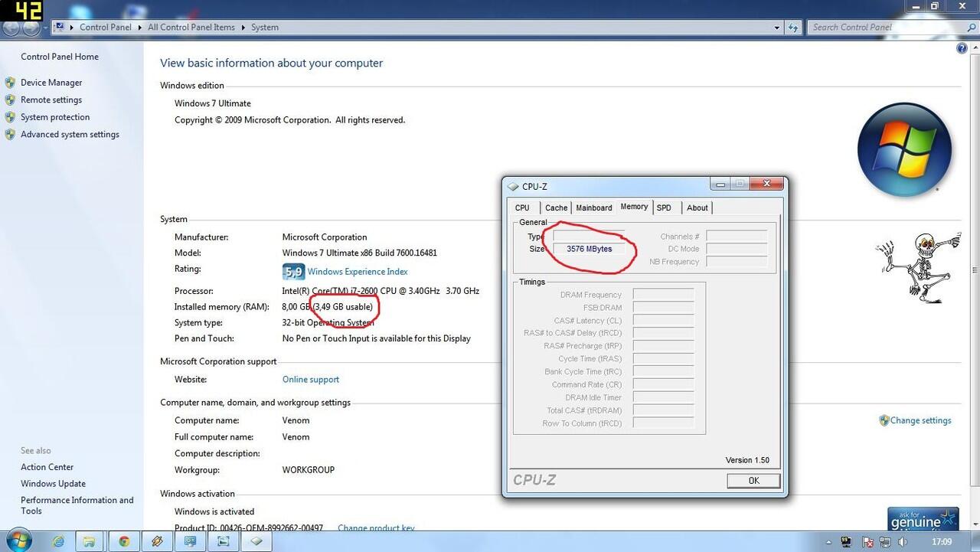Expand hidden icons in the system tray
The height and width of the screenshot is (552, 980).
point(829,542)
